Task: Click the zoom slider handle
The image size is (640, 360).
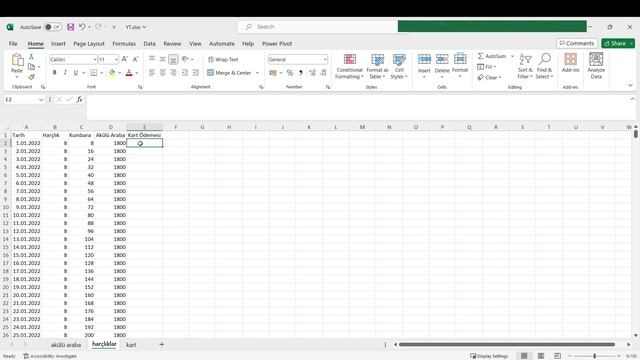Action: 595,356
